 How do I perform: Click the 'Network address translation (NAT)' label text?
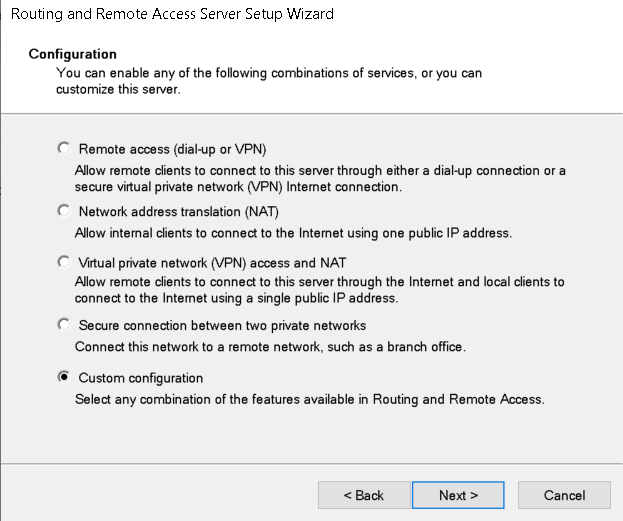[x=178, y=212]
